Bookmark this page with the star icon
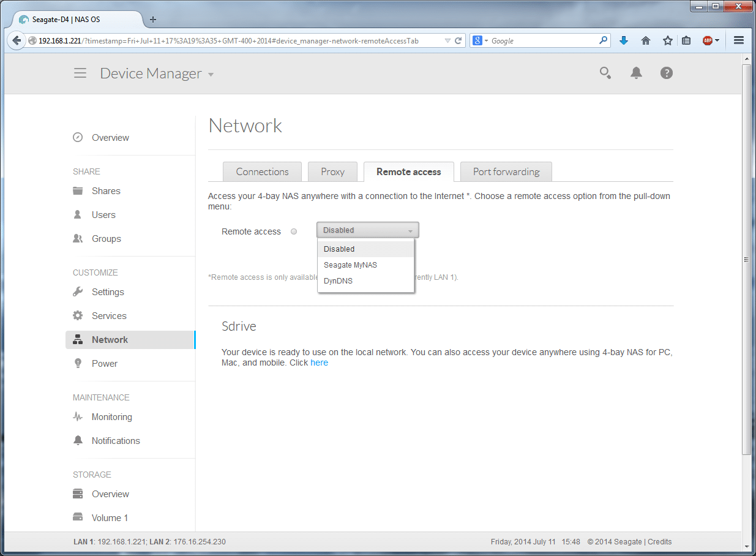 (667, 41)
